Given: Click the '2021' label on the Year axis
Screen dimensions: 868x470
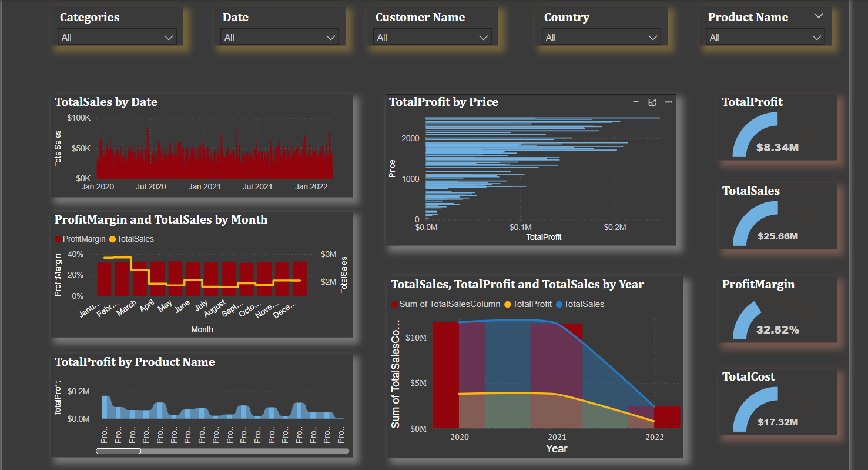Looking at the screenshot, I should (557, 437).
